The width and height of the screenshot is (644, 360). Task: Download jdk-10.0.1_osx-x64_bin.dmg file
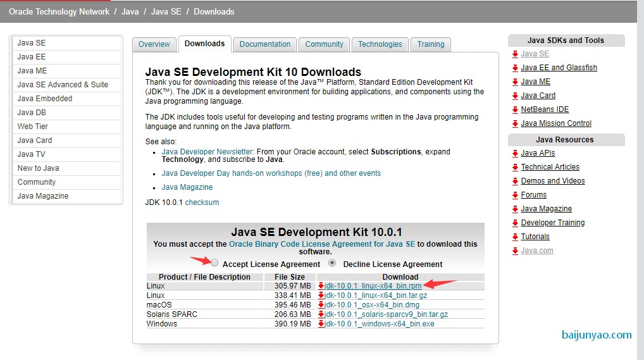click(x=372, y=304)
